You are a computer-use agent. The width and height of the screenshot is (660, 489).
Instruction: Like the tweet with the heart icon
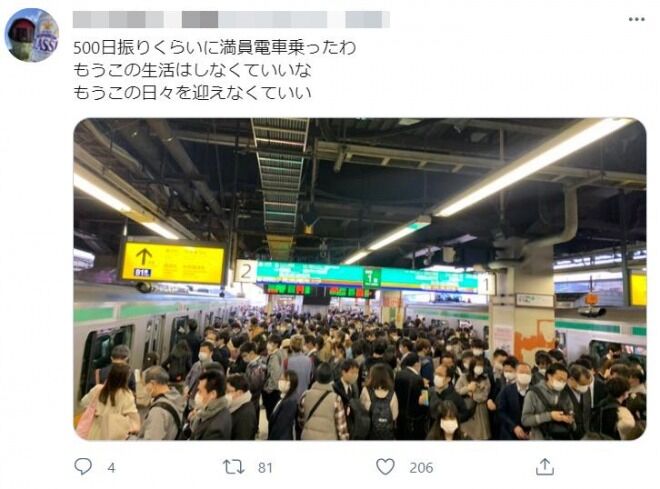[385, 467]
